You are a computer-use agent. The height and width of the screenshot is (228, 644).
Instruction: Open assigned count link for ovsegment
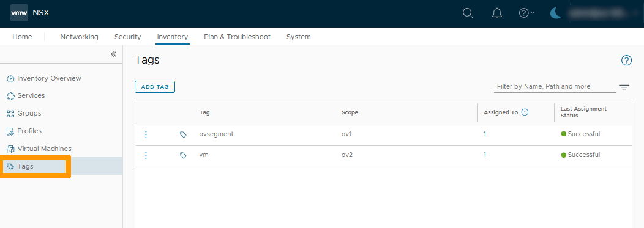coord(485,134)
